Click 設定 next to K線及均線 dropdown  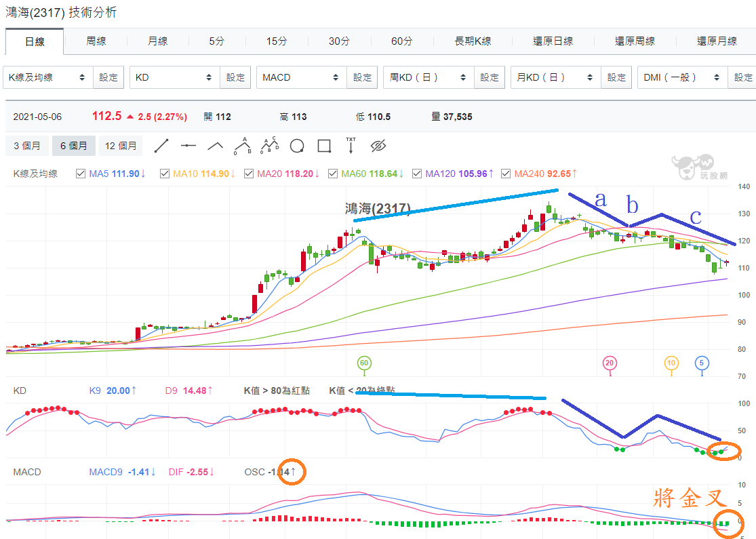(x=108, y=77)
